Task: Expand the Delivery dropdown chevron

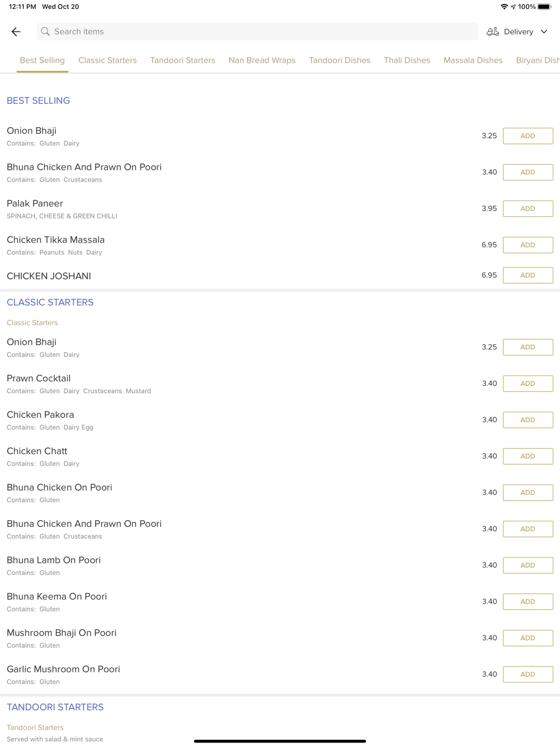Action: pyautogui.click(x=544, y=32)
